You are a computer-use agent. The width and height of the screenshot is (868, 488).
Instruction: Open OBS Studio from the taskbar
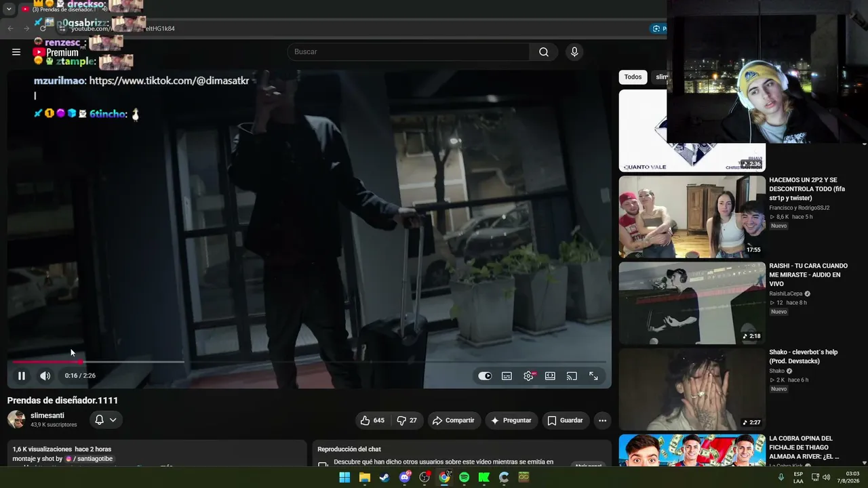tap(425, 477)
